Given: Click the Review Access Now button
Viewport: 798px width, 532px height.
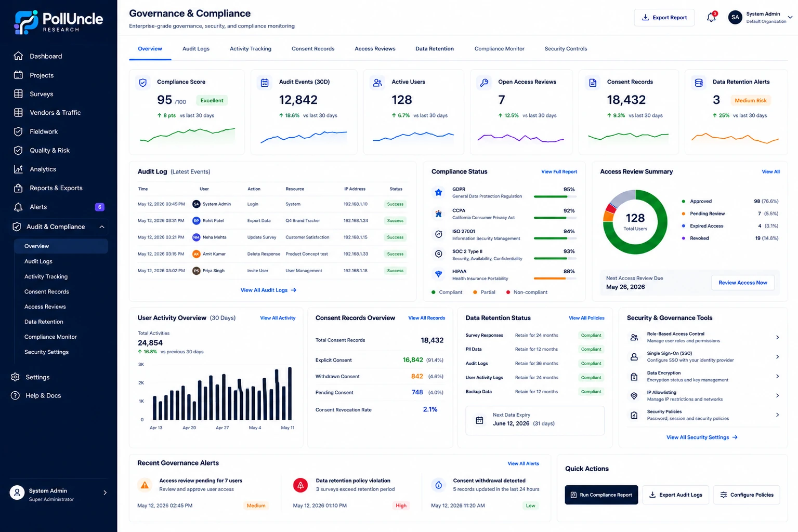Looking at the screenshot, I should point(743,283).
